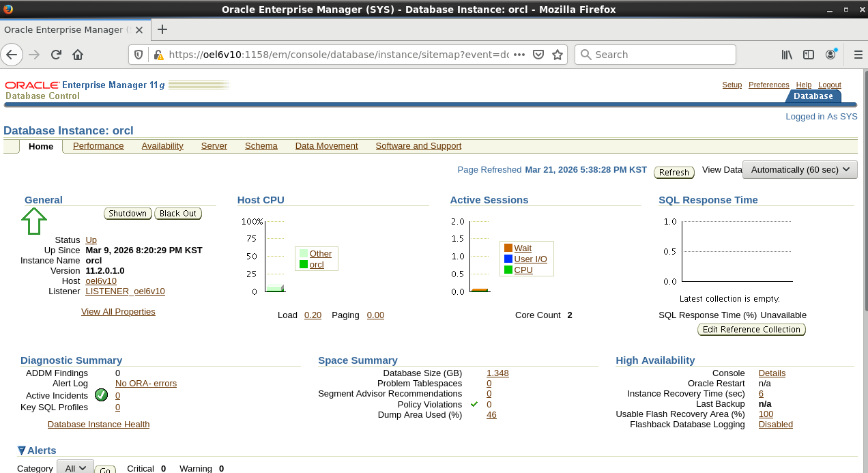
Task: Click the Database tab at top right
Action: coord(813,96)
